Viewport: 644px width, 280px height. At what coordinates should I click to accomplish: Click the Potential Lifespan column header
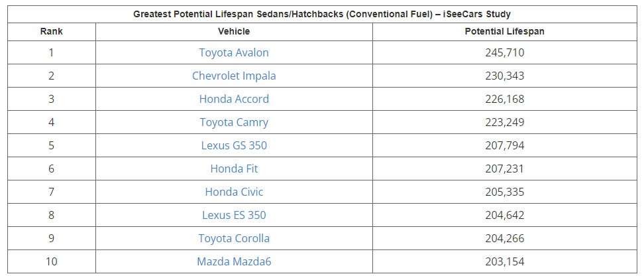point(504,31)
